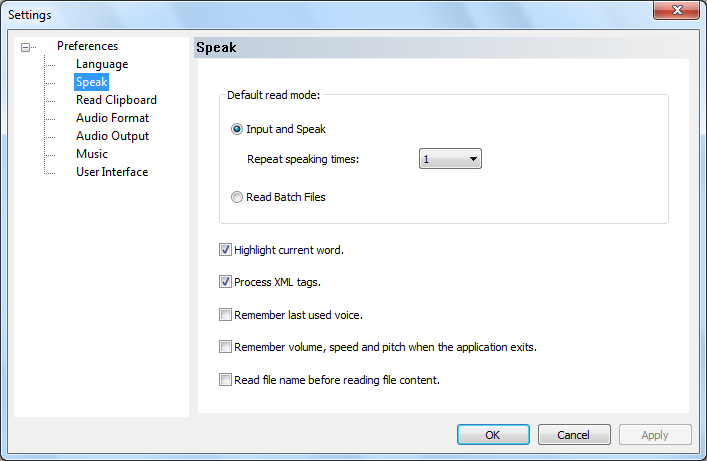Switch to Audio Output settings
The image size is (707, 461).
coord(112,136)
